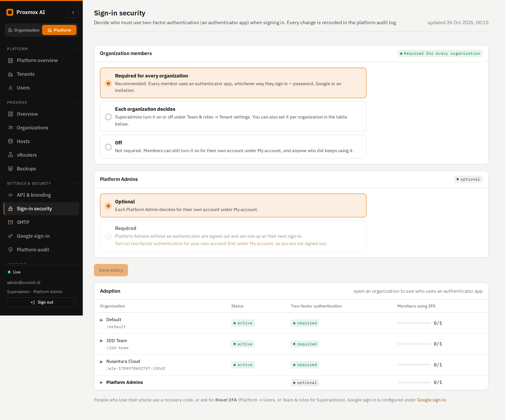
Task: Click the Backups archive icon
Action: (x=10, y=169)
